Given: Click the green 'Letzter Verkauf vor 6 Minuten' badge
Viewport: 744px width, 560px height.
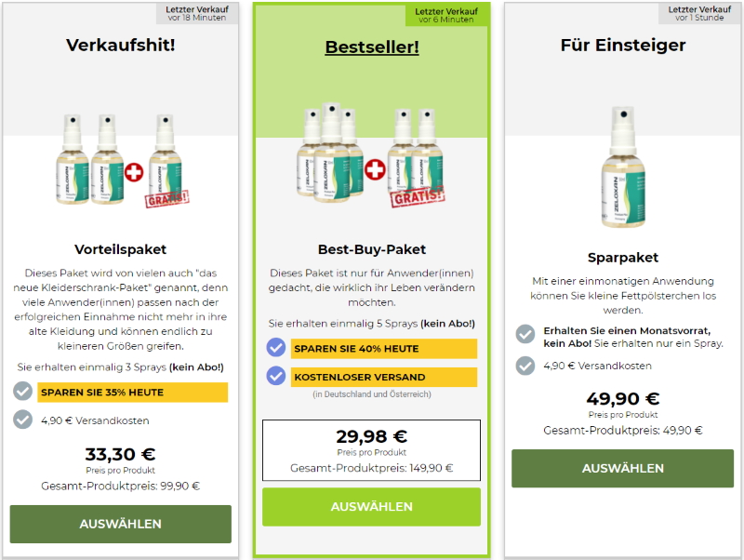Looking at the screenshot, I should pyautogui.click(x=446, y=15).
